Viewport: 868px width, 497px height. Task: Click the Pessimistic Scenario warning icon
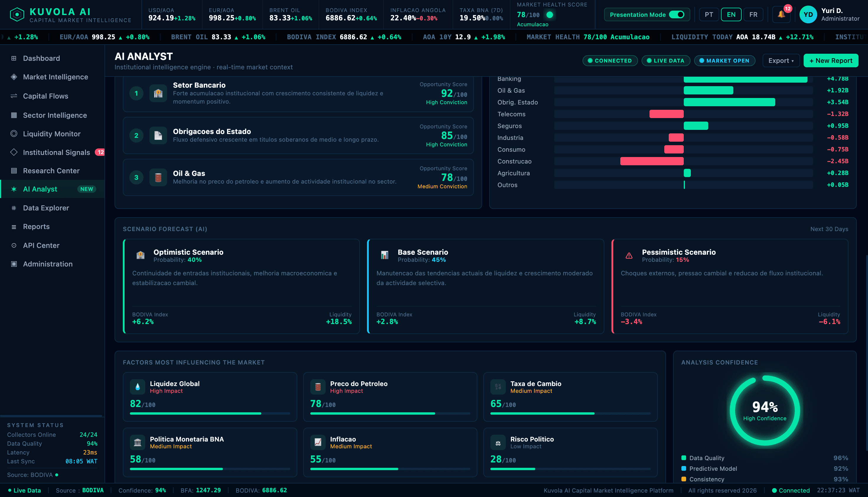tap(629, 255)
